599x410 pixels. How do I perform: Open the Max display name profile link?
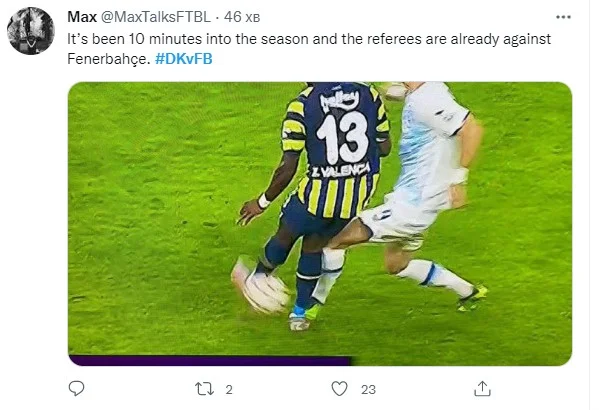tap(82, 17)
